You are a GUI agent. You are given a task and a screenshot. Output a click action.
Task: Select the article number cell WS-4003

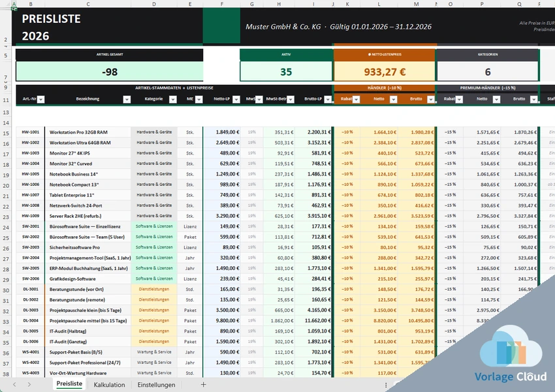coord(31,373)
